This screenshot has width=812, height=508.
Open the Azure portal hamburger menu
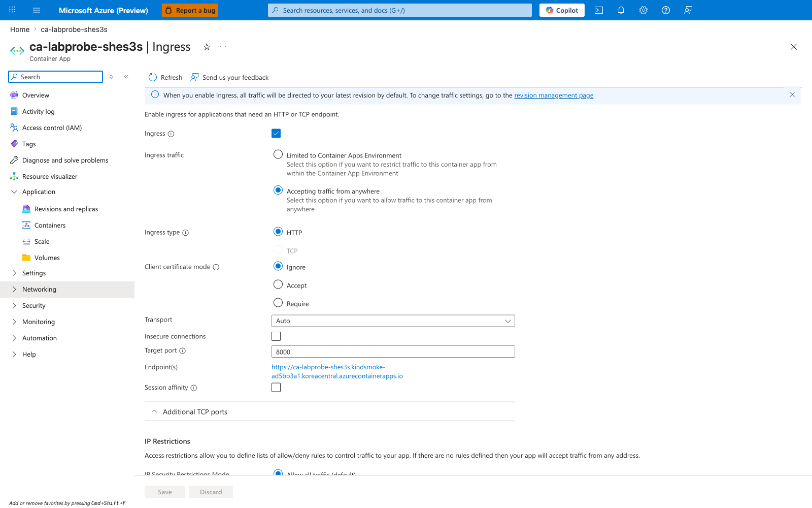[x=37, y=10]
